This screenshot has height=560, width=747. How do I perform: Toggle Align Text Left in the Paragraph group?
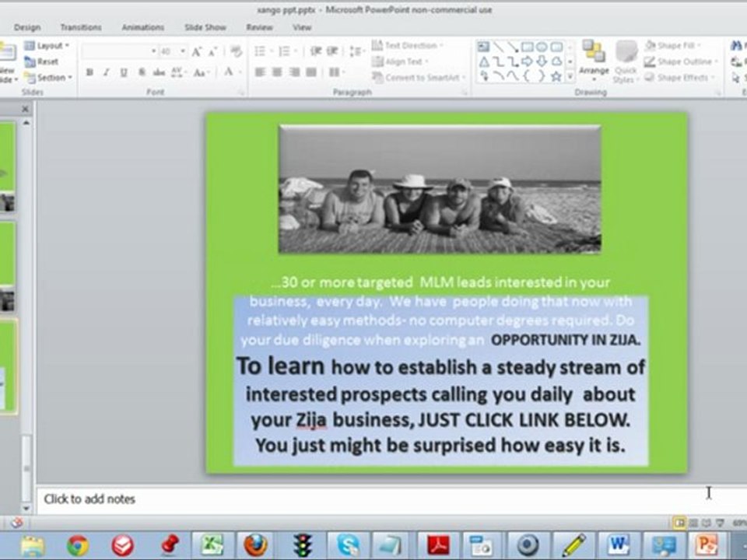tap(260, 72)
